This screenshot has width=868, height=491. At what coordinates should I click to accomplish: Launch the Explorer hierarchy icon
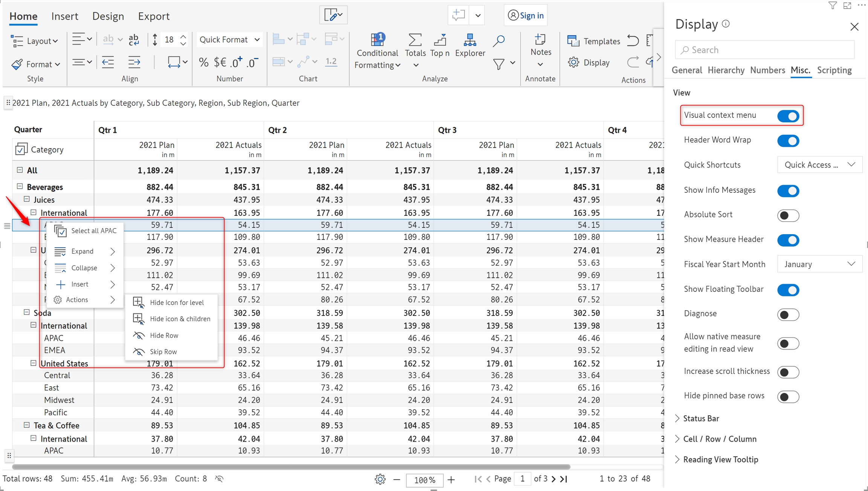click(469, 40)
